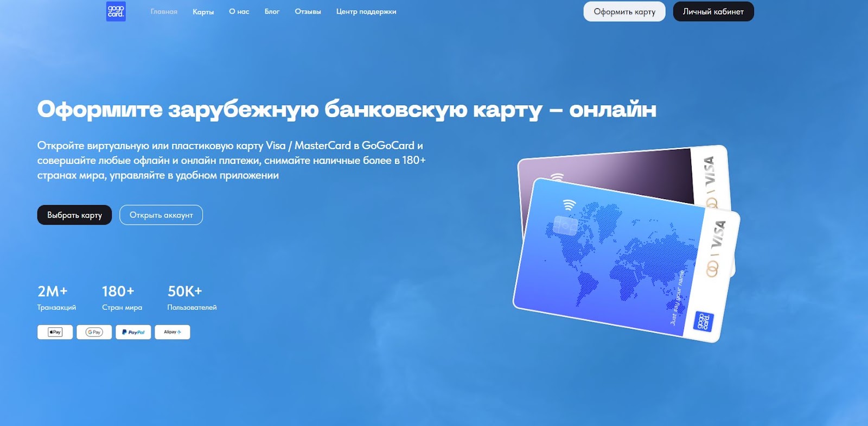Open the Карты navigation item

pos(203,11)
